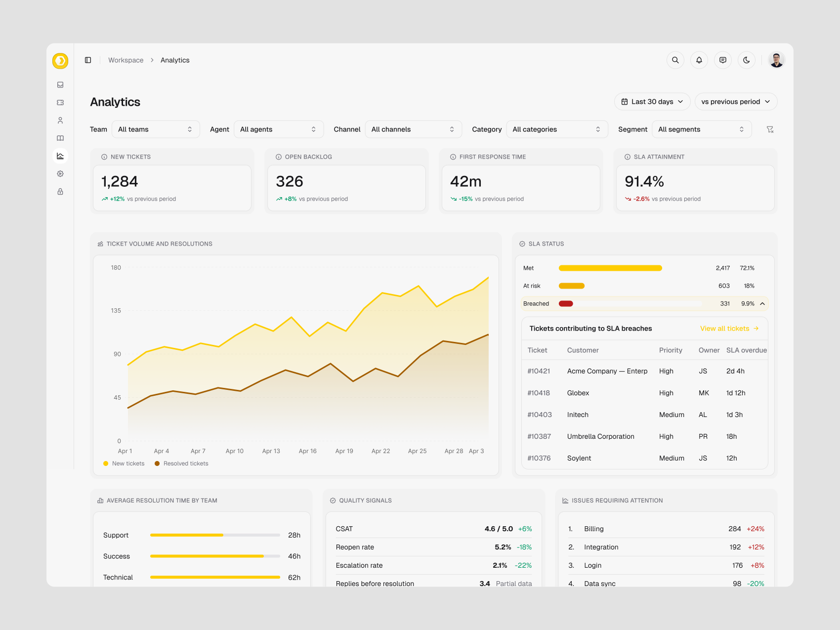Toggle the sidebar panel icon

(x=88, y=60)
